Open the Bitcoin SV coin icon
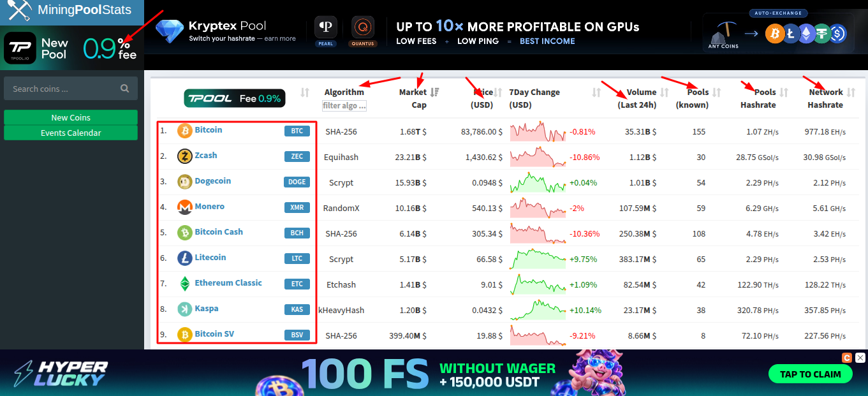 click(x=185, y=335)
